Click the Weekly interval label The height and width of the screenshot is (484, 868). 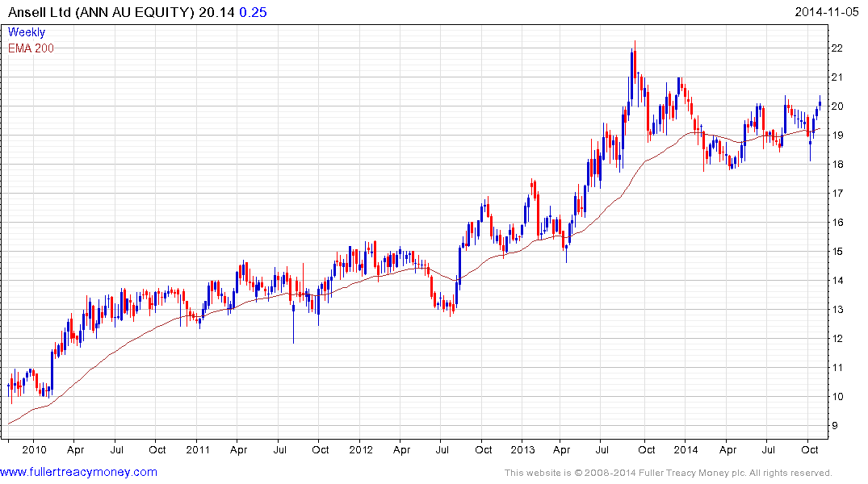[x=27, y=32]
